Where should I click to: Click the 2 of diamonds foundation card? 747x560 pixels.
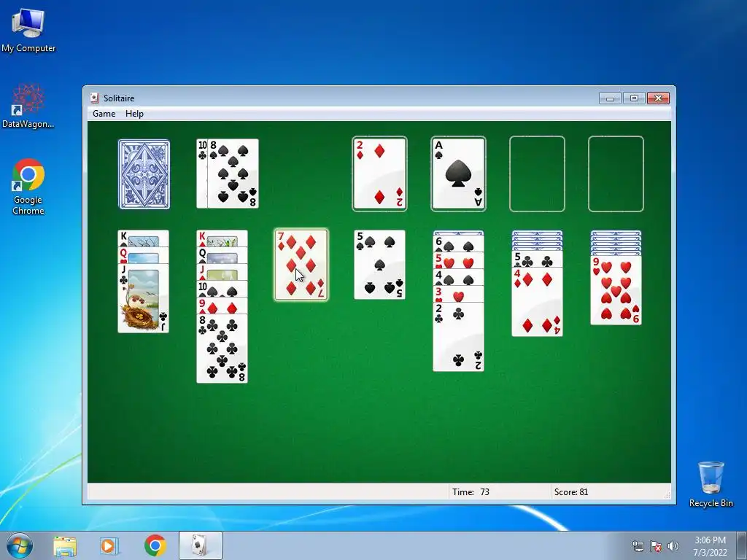[379, 174]
